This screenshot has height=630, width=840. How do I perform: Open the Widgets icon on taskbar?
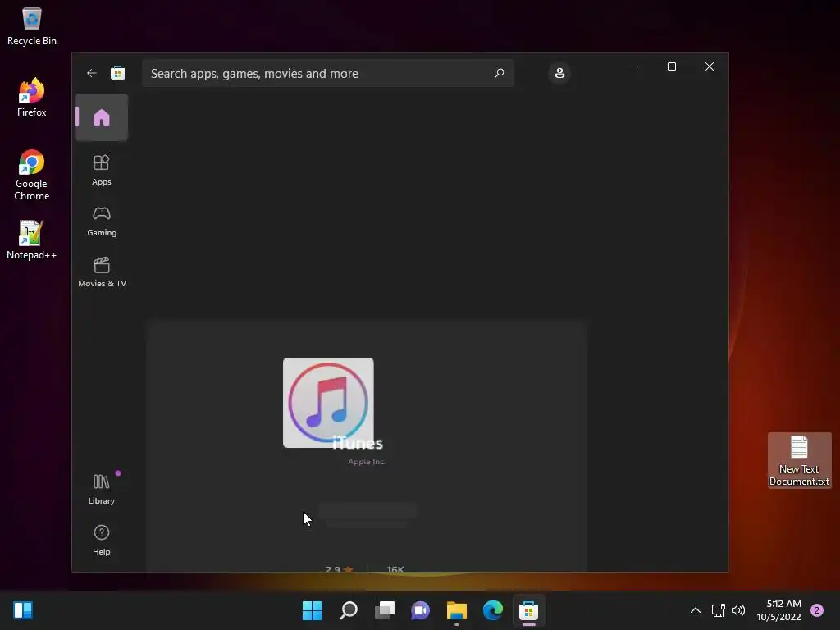point(23,610)
